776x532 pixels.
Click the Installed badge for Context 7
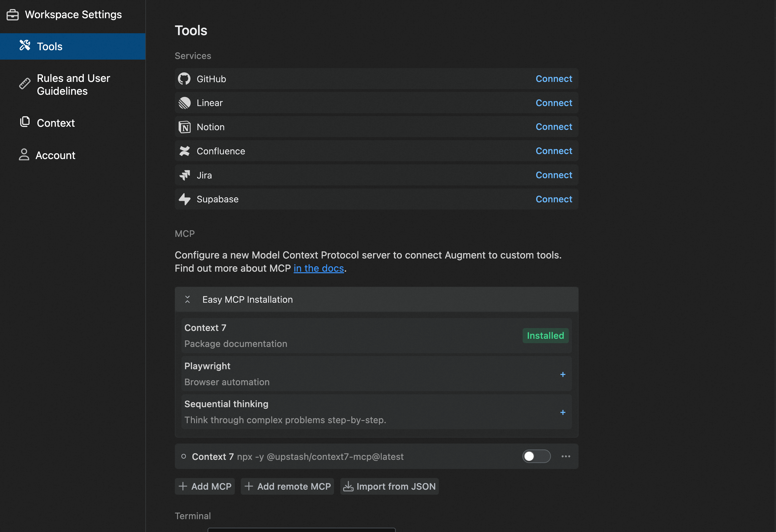[x=546, y=335]
